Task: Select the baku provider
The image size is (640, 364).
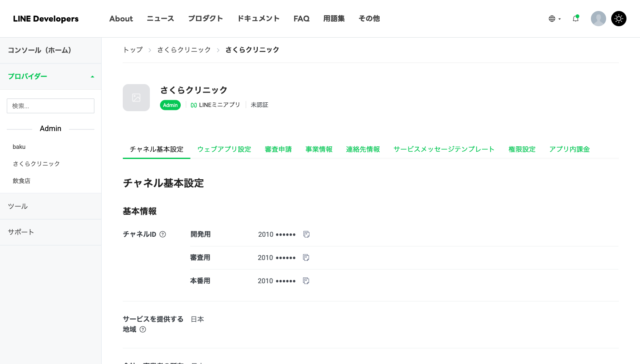Action: (x=19, y=147)
